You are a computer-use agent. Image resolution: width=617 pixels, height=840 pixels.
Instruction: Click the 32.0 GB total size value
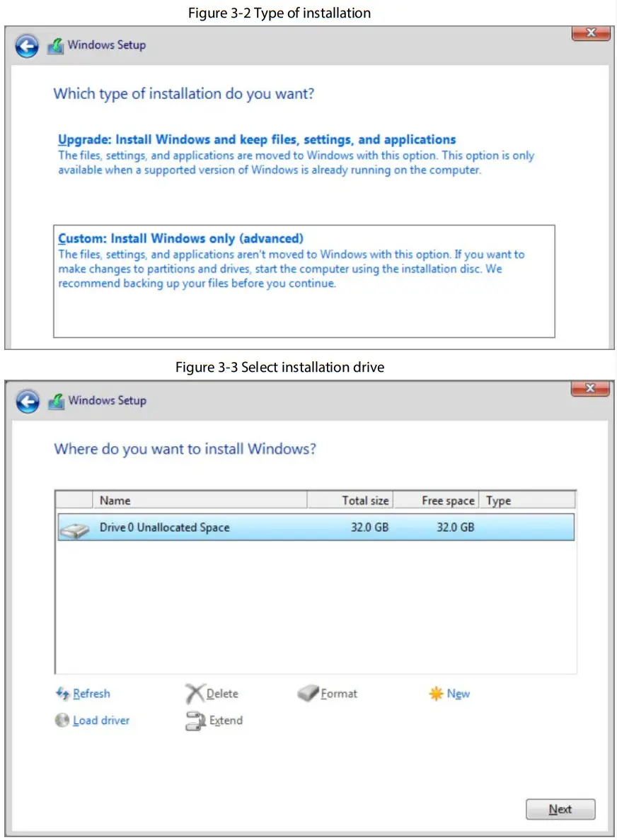click(370, 527)
